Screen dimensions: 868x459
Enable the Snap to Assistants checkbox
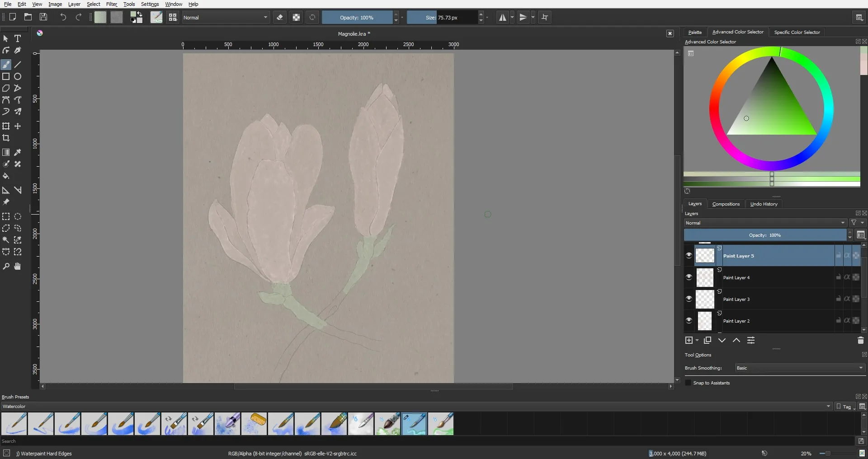click(689, 383)
